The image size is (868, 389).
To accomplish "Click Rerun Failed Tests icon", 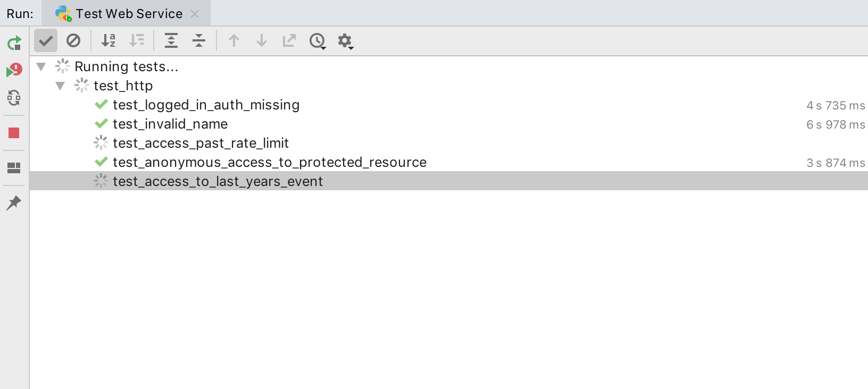I will click(14, 70).
